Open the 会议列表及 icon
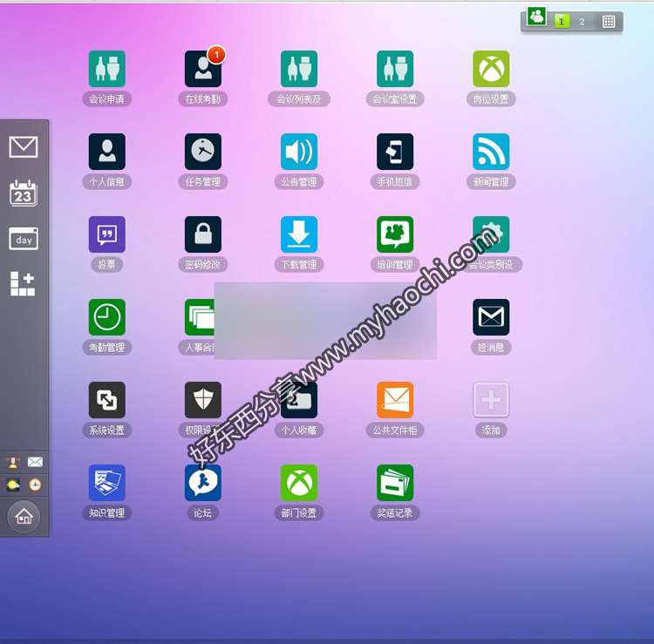Image resolution: width=654 pixels, height=644 pixels. point(299,69)
